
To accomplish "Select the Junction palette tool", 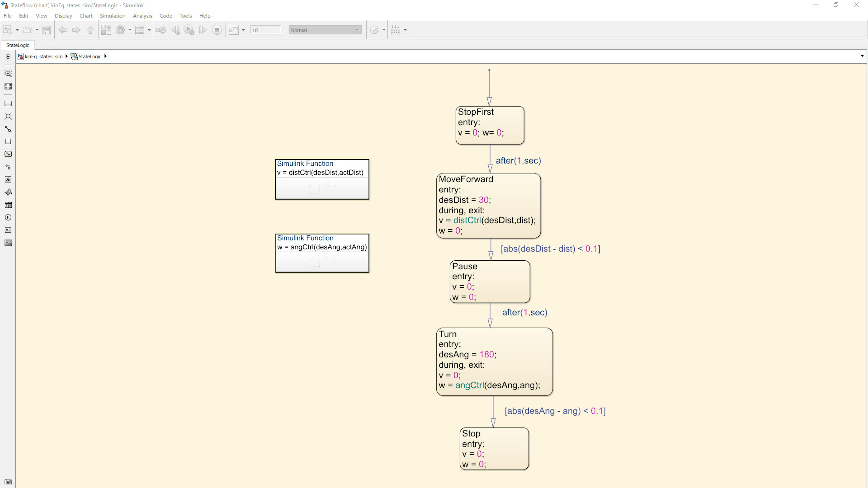I will pos(8,116).
